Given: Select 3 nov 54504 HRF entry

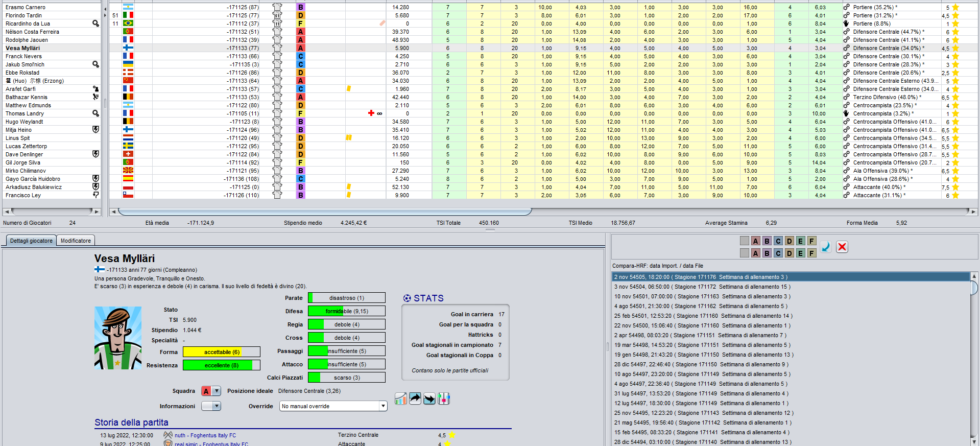Looking at the screenshot, I should (791, 287).
